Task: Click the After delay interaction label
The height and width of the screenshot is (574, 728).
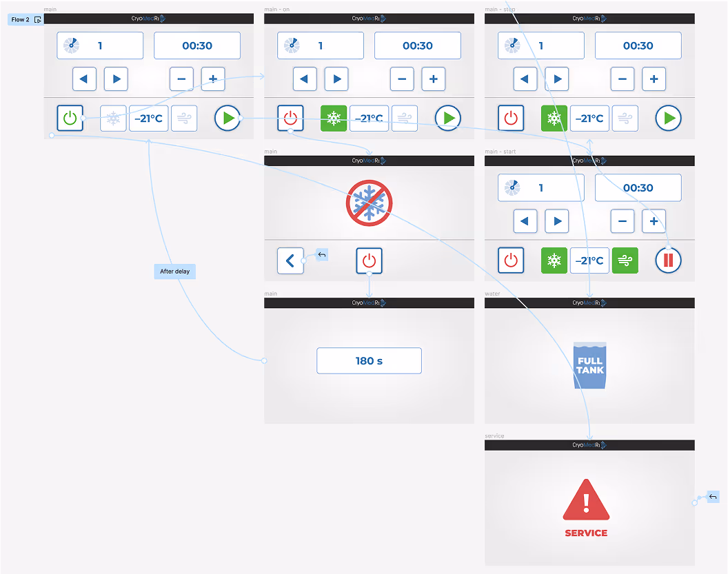Action: 174,271
